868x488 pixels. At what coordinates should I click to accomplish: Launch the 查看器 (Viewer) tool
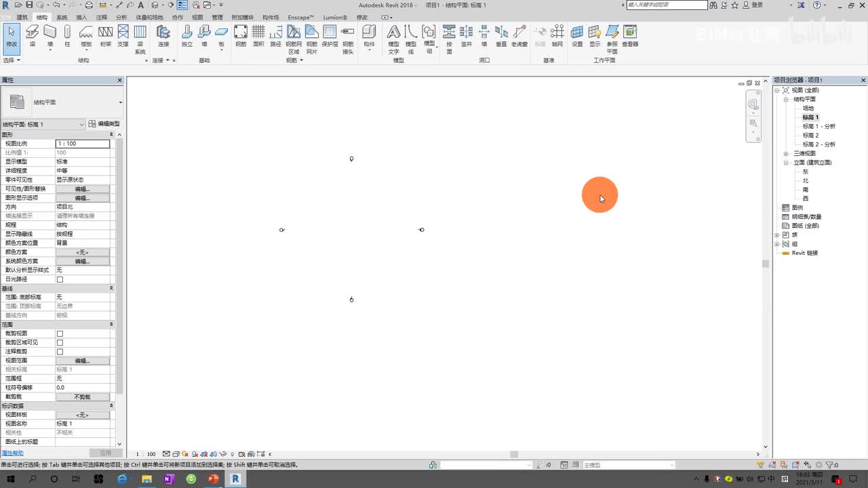pyautogui.click(x=630, y=36)
